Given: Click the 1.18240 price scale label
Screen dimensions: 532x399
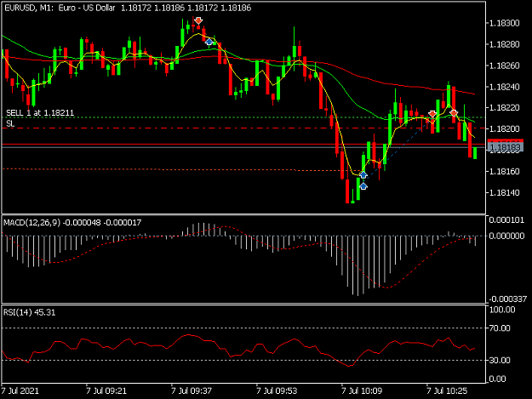Looking at the screenshot, I should pyautogui.click(x=505, y=87).
